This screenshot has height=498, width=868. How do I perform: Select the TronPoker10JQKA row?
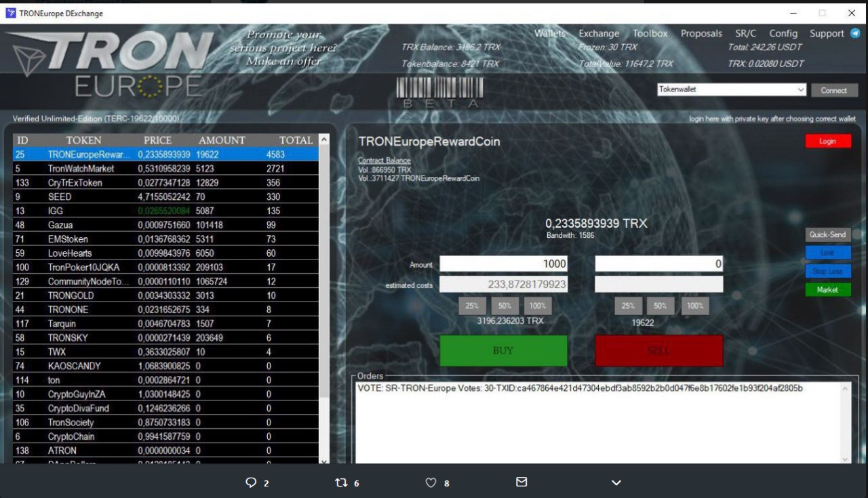point(165,267)
